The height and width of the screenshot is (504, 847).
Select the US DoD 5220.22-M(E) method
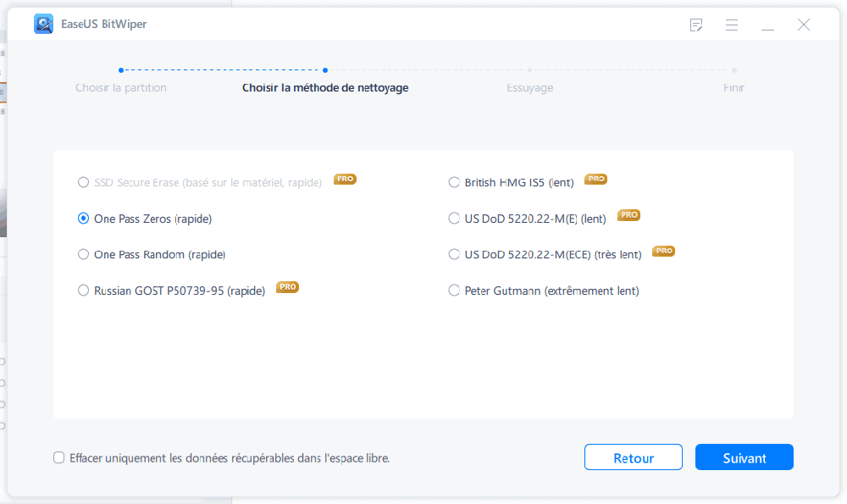[454, 218]
